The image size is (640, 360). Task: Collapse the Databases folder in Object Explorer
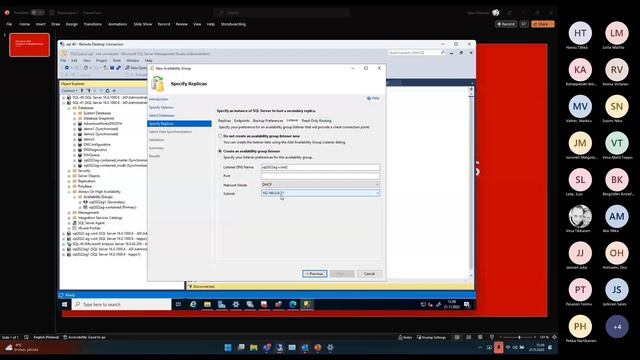[69, 108]
